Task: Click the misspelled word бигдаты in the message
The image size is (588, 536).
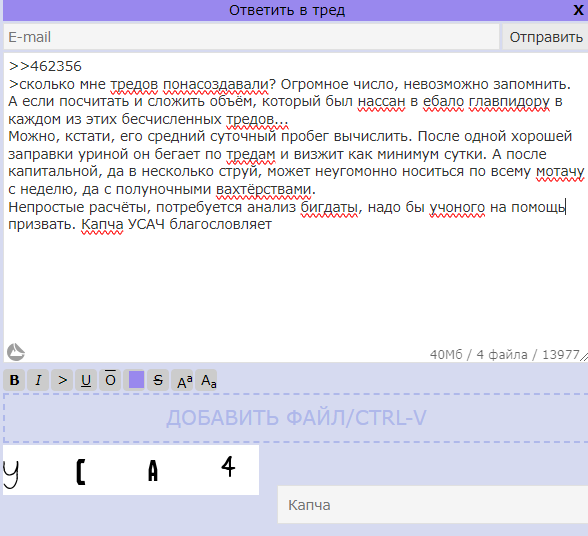Action: 329,207
